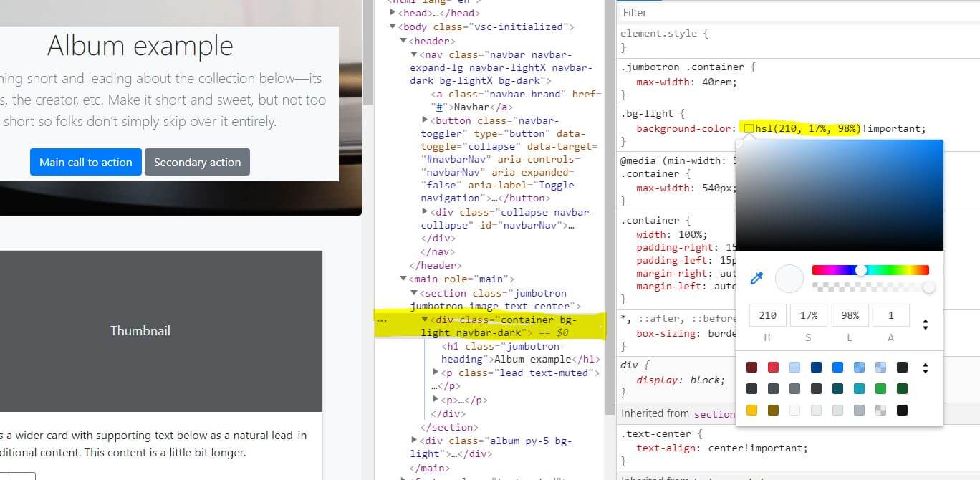
Task: Click the more-actions "..." icon beside highlighted div
Action: 383,321
